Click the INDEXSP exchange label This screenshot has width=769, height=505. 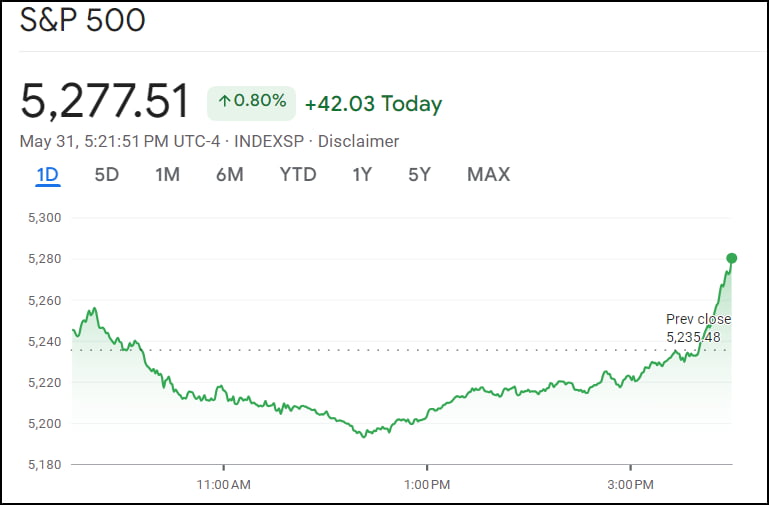click(x=269, y=141)
